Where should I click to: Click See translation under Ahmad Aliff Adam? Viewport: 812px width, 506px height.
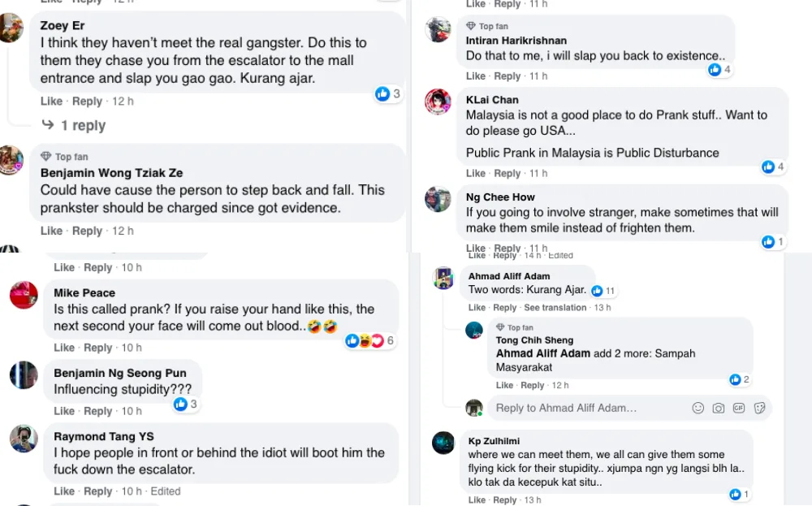[555, 308]
